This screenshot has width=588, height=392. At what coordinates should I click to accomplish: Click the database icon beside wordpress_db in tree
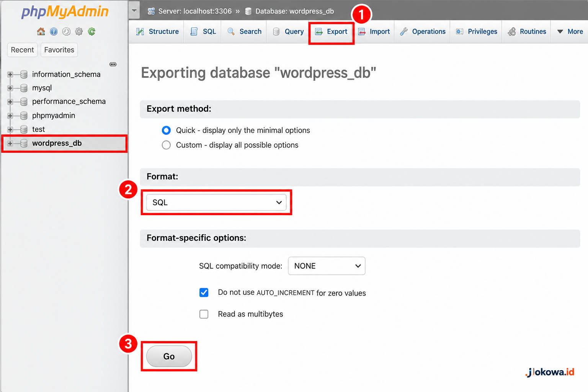24,143
